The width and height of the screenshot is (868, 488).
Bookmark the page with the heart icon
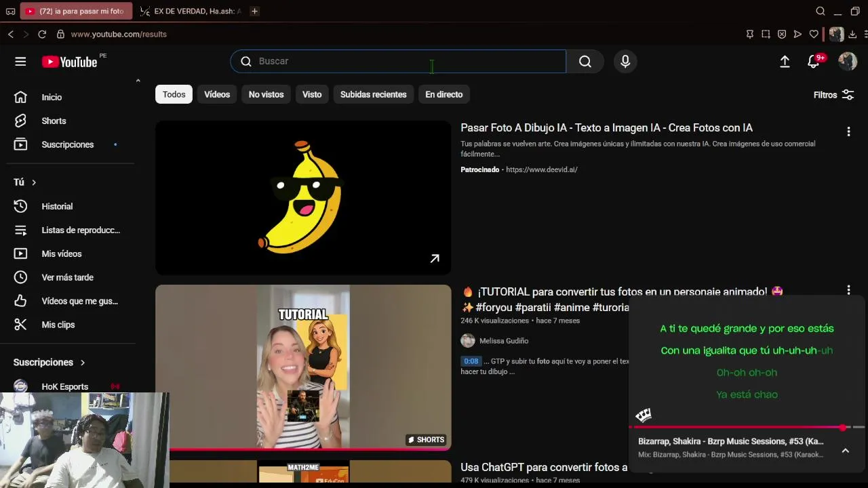coord(814,34)
